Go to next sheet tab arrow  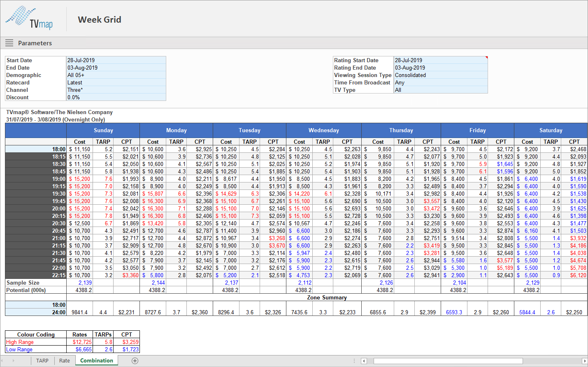tap(14, 361)
